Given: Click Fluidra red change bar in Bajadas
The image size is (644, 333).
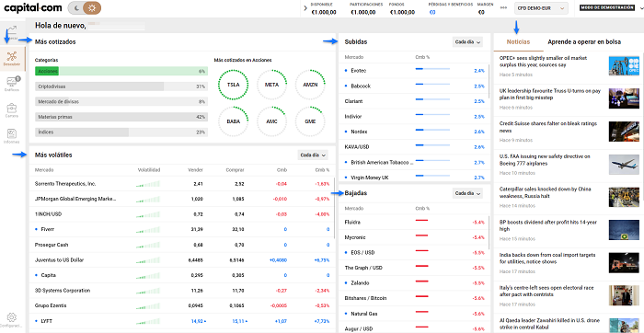Looking at the screenshot, I should point(421,221).
